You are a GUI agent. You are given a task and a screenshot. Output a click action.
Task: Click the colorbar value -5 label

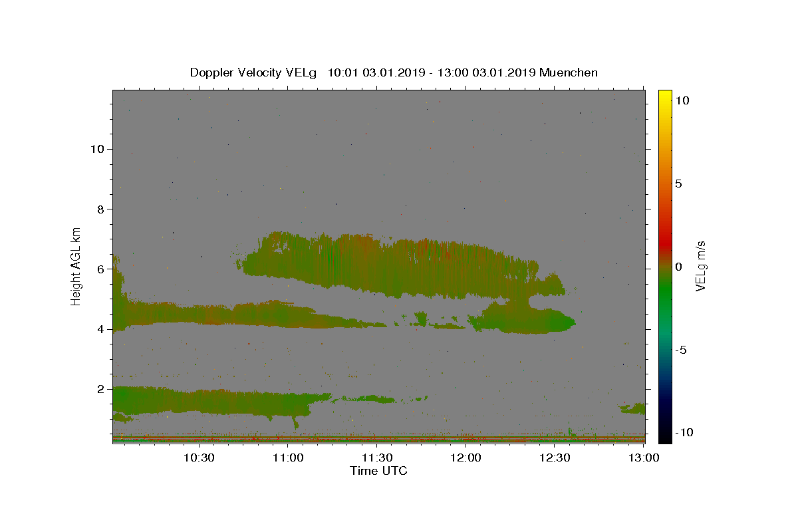(x=682, y=350)
